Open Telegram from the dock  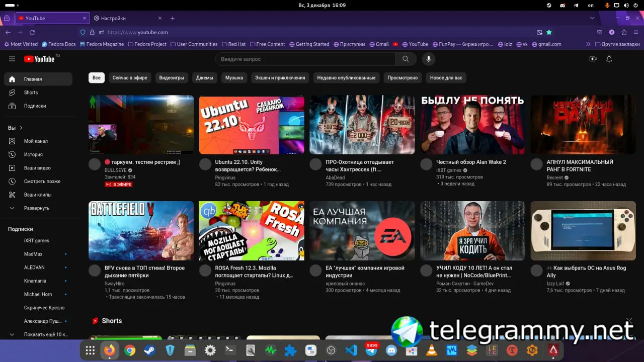tap(371, 350)
